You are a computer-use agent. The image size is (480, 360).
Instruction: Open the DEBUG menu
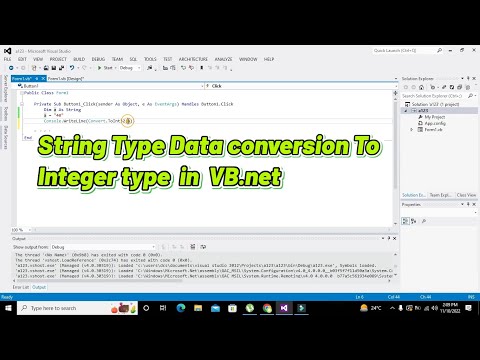98,59
